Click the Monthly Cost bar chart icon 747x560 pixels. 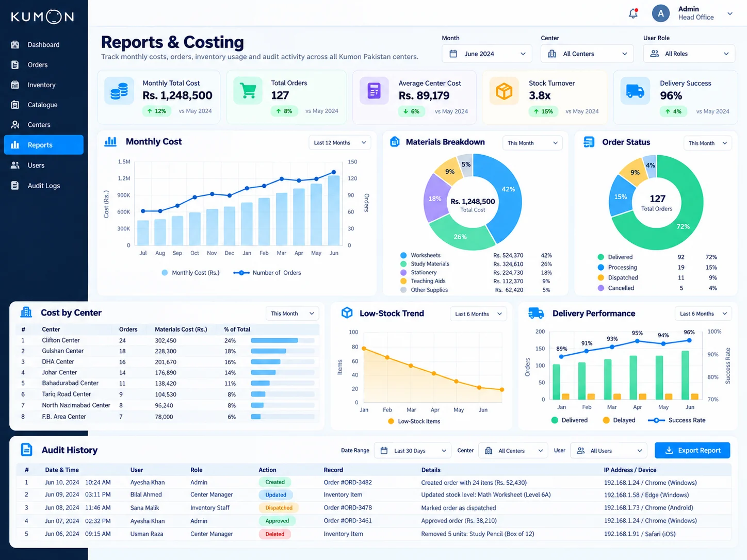[x=110, y=141]
